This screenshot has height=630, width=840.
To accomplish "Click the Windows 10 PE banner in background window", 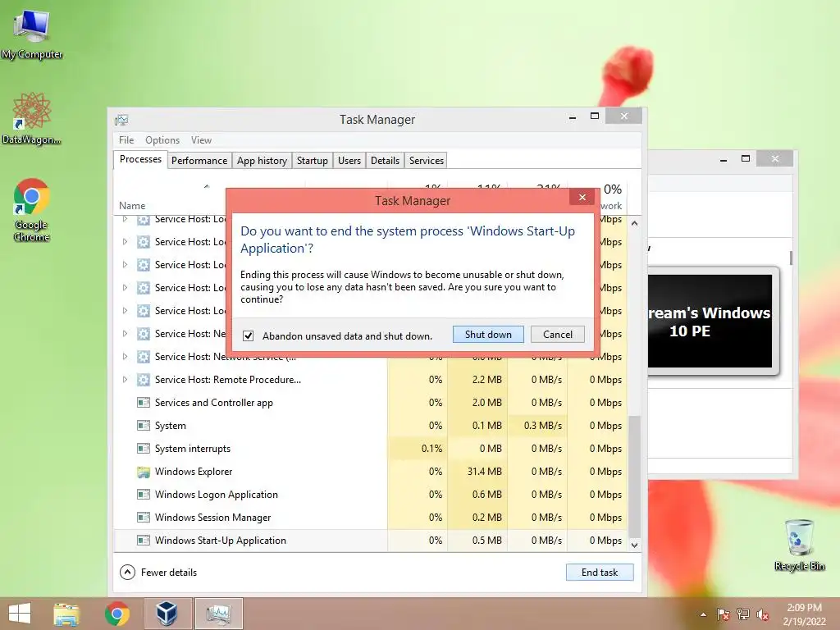I will pos(710,322).
